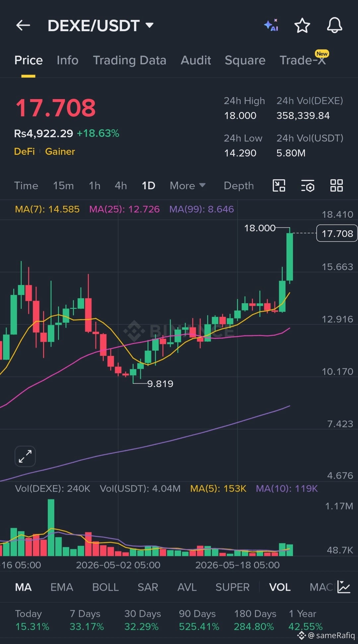Open the Trading Data tab
358x644 pixels.
(130, 60)
